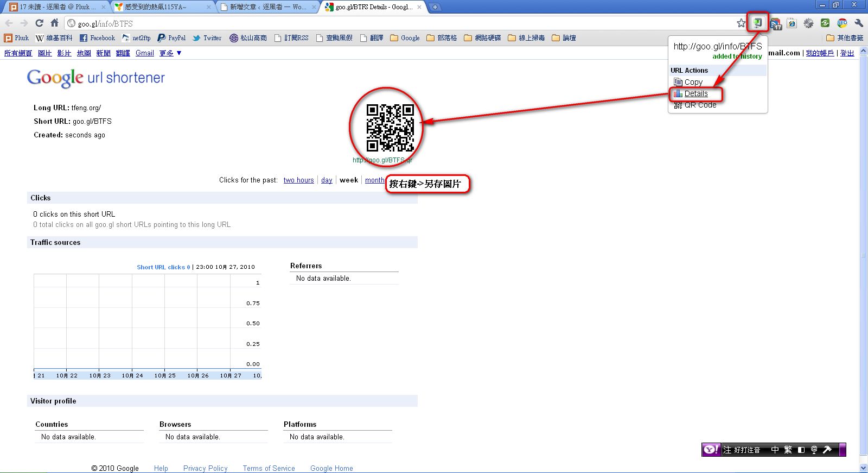This screenshot has width=868, height=473.
Task: Bookmark this page with the star icon
Action: (741, 23)
